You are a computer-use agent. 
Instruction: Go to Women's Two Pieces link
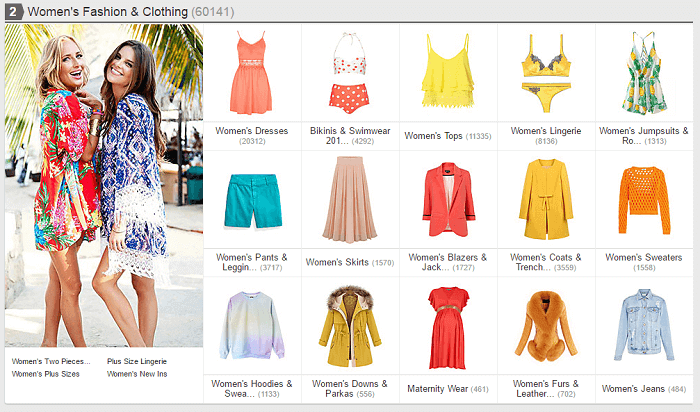pos(51,361)
